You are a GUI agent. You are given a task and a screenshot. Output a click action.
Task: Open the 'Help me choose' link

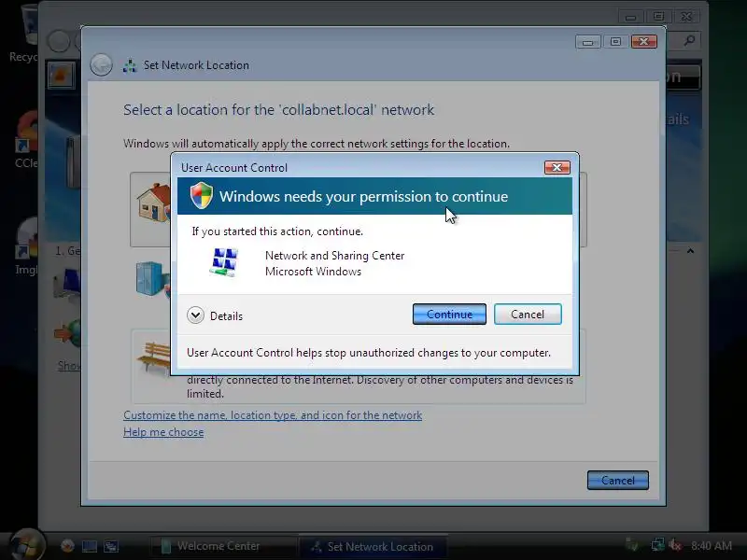tap(163, 432)
